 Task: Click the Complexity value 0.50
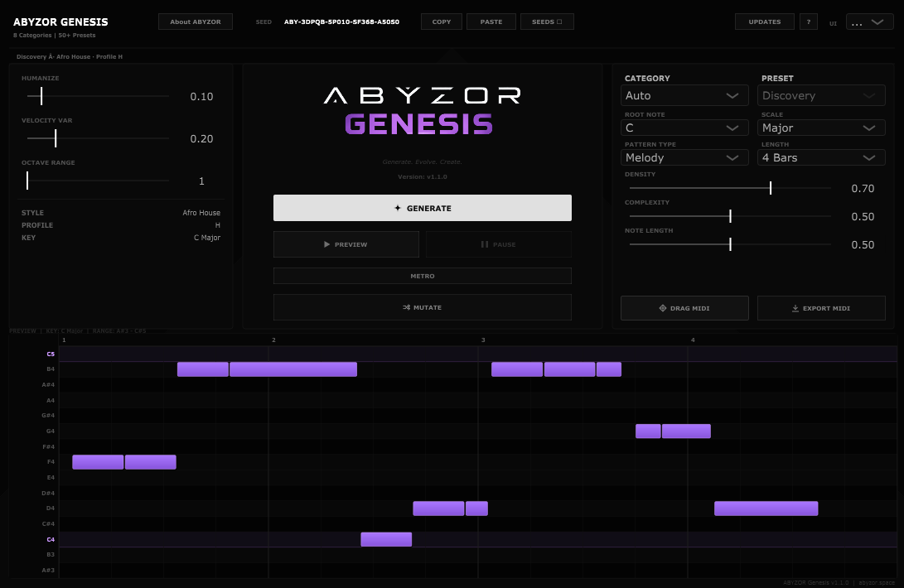coord(863,217)
